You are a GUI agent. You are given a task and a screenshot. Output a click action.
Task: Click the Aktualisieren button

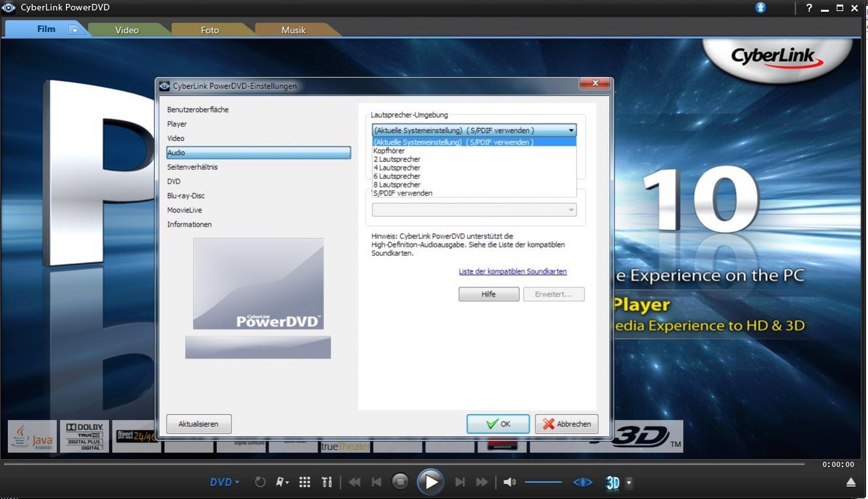tap(199, 424)
